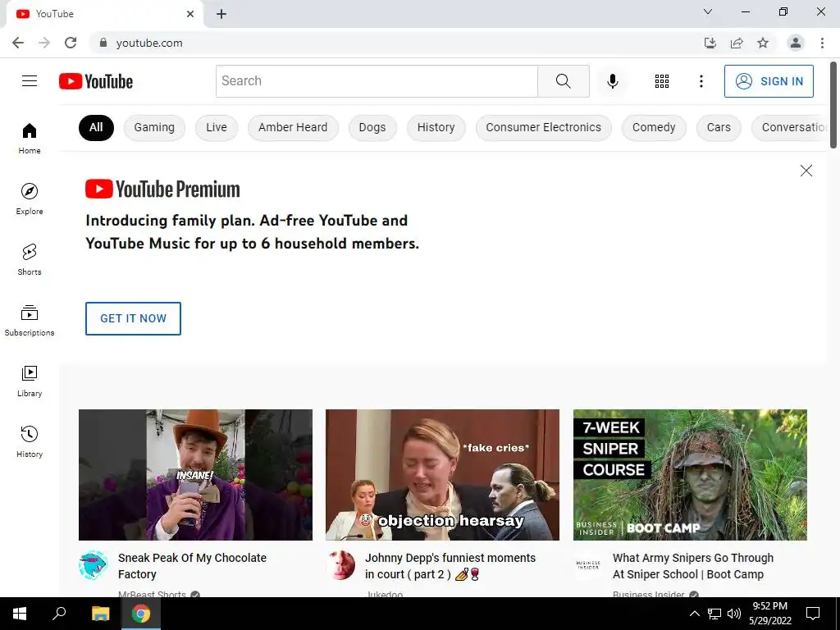Screen dimensions: 840x630
Task: Select the Dogs filter chip
Action: pyautogui.click(x=372, y=127)
